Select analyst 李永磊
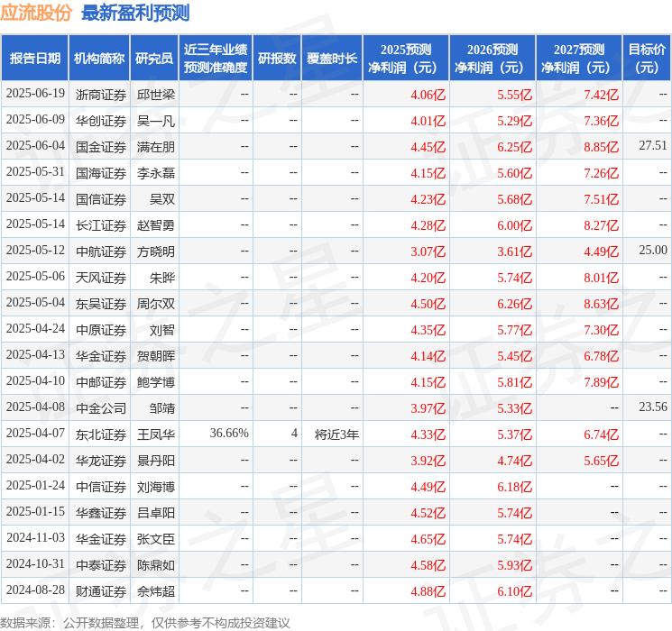 [x=156, y=173]
